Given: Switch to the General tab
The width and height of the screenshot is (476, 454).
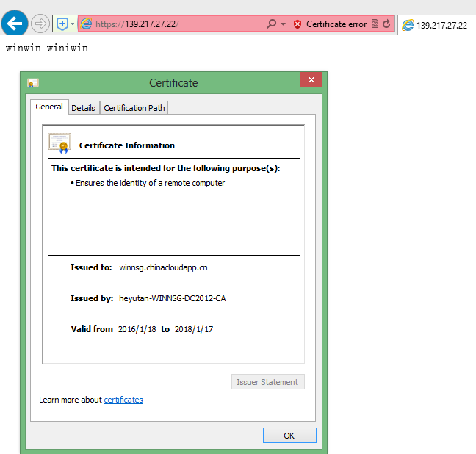Looking at the screenshot, I should coord(49,107).
